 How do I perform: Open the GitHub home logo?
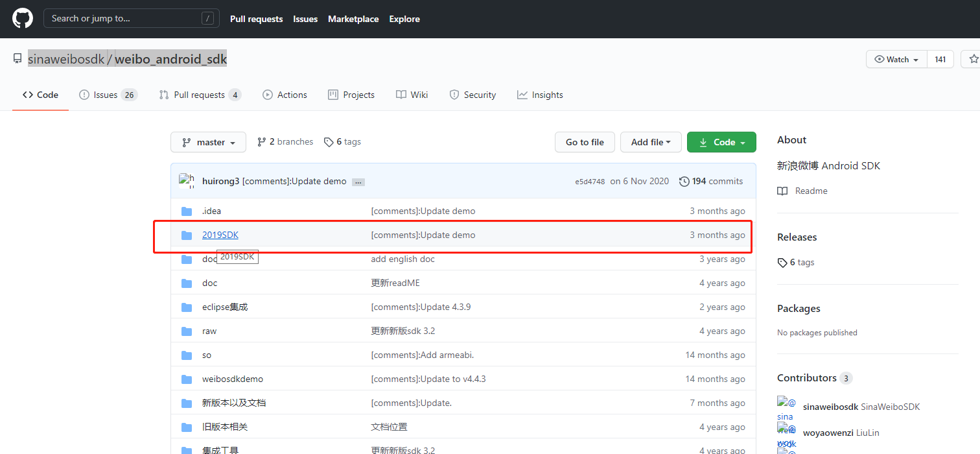click(23, 18)
